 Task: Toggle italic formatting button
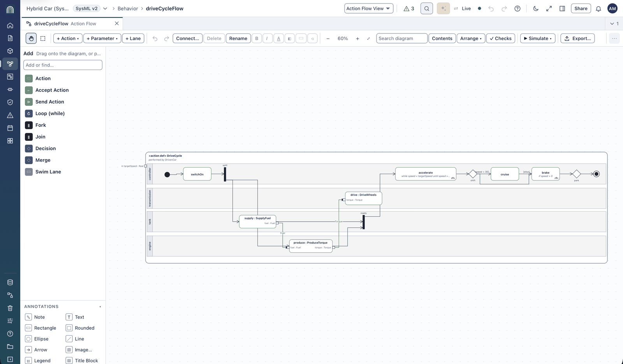click(267, 38)
